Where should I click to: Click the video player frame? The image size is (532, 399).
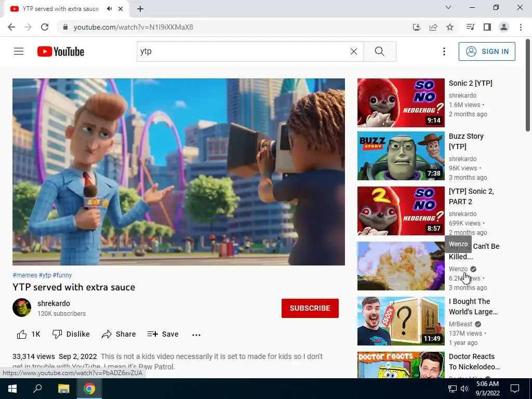[x=179, y=171]
